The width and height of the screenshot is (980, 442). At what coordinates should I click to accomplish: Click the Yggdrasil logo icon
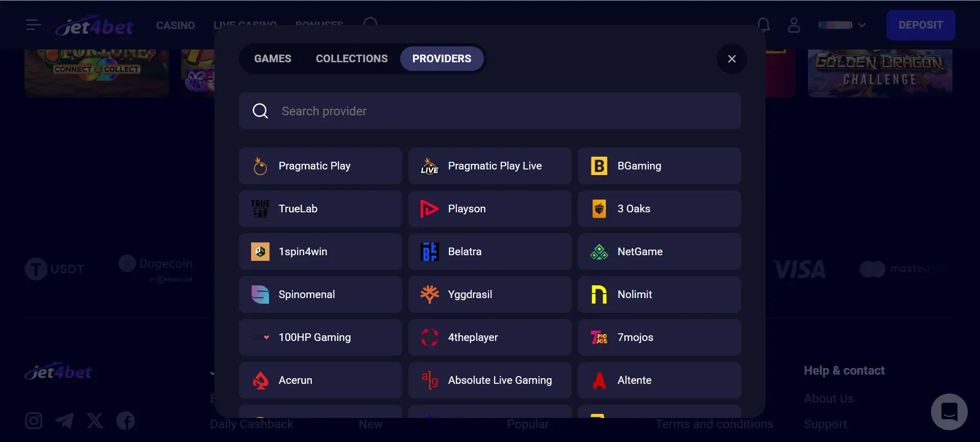pos(429,294)
